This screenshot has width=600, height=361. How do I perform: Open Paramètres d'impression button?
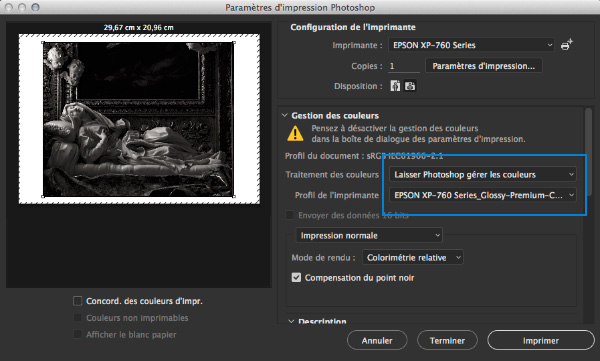484,66
